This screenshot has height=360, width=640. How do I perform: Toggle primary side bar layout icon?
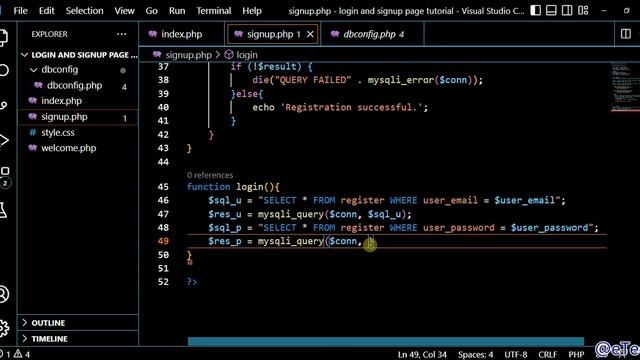536,11
